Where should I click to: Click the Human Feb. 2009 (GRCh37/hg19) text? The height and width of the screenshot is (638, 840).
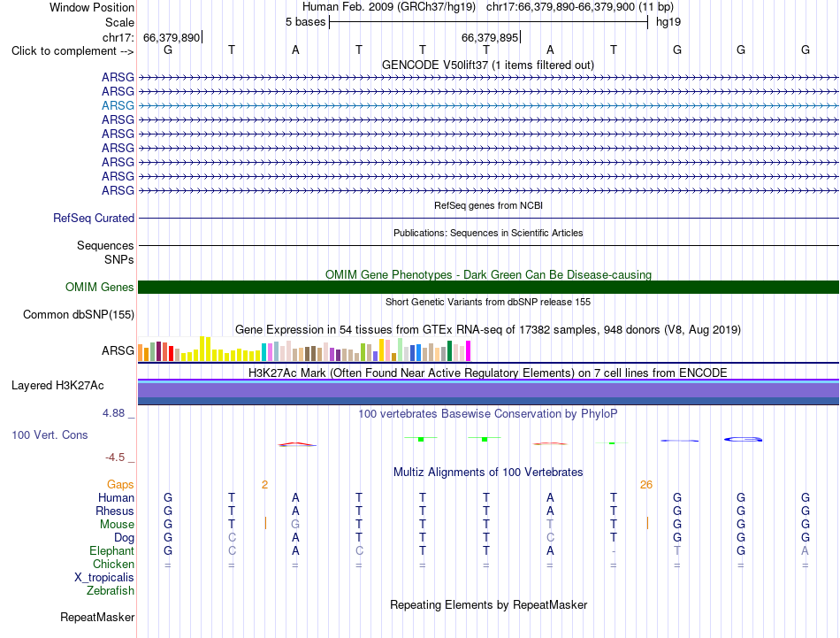pyautogui.click(x=389, y=7)
